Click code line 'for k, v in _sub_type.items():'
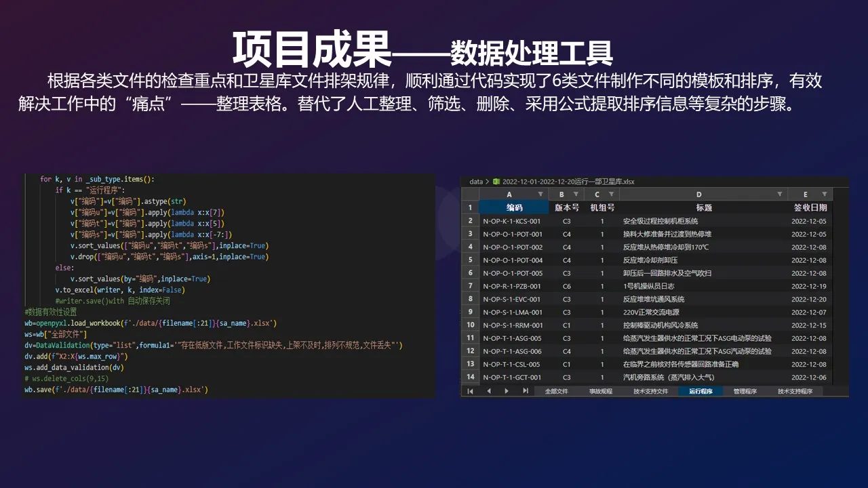 97,179
